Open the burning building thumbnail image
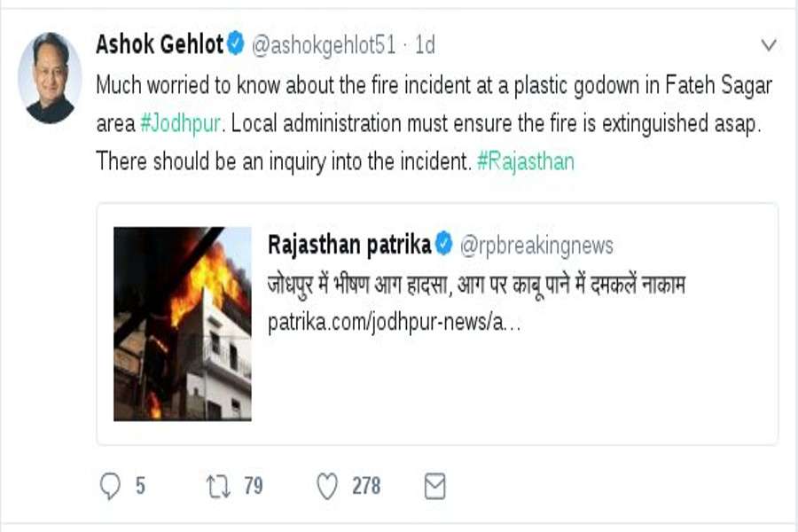Viewport: 798px width, 532px height. pos(183,324)
